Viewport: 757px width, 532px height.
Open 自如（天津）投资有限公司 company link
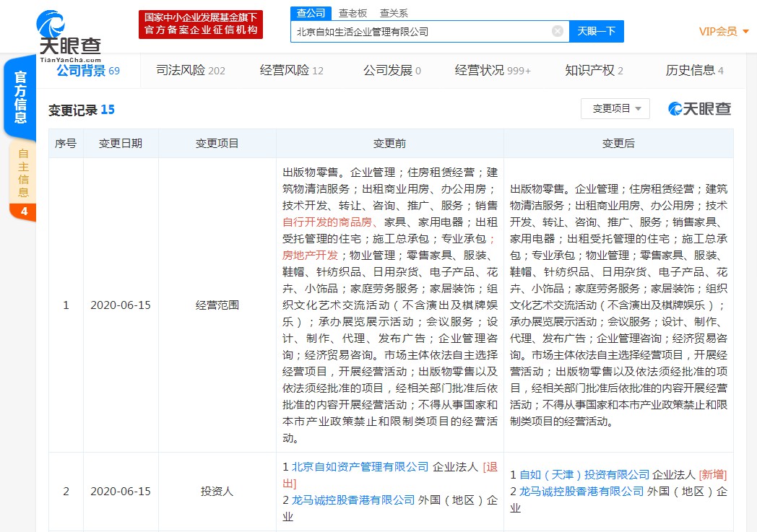[584, 474]
